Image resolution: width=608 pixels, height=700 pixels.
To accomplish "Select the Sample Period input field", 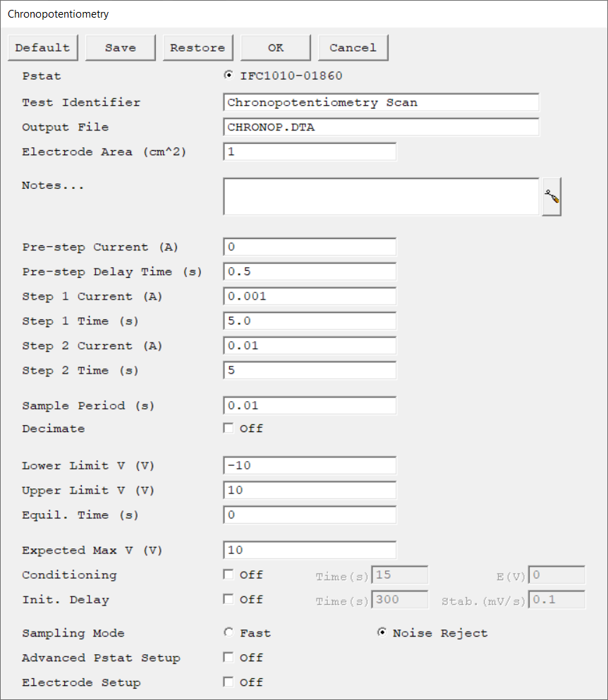I will click(309, 405).
